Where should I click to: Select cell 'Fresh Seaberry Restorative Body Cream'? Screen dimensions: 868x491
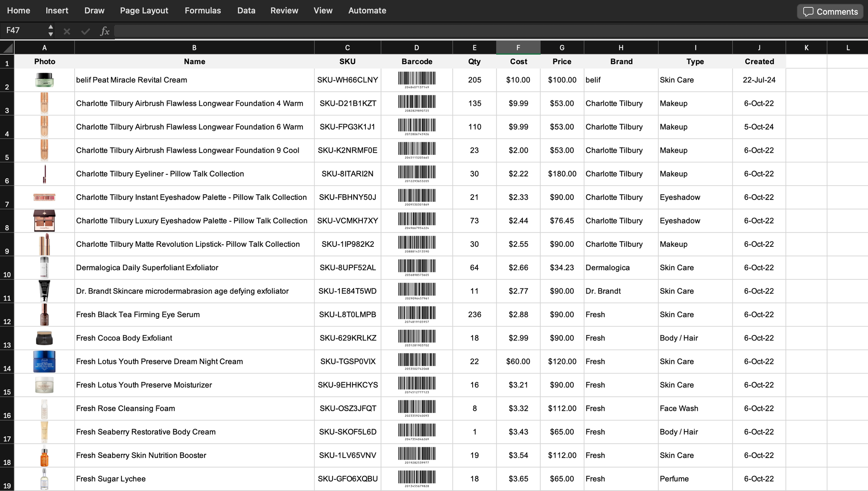pyautogui.click(x=194, y=432)
